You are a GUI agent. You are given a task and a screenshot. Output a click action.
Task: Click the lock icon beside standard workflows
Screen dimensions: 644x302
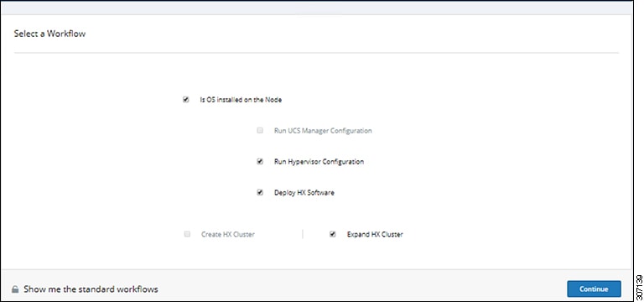point(15,289)
